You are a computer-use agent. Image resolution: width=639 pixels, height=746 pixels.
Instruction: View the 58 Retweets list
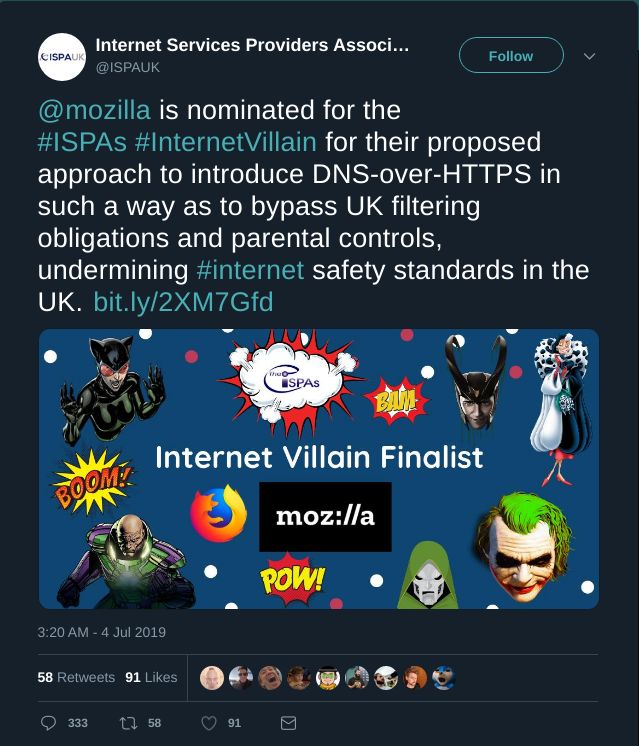(x=76, y=677)
